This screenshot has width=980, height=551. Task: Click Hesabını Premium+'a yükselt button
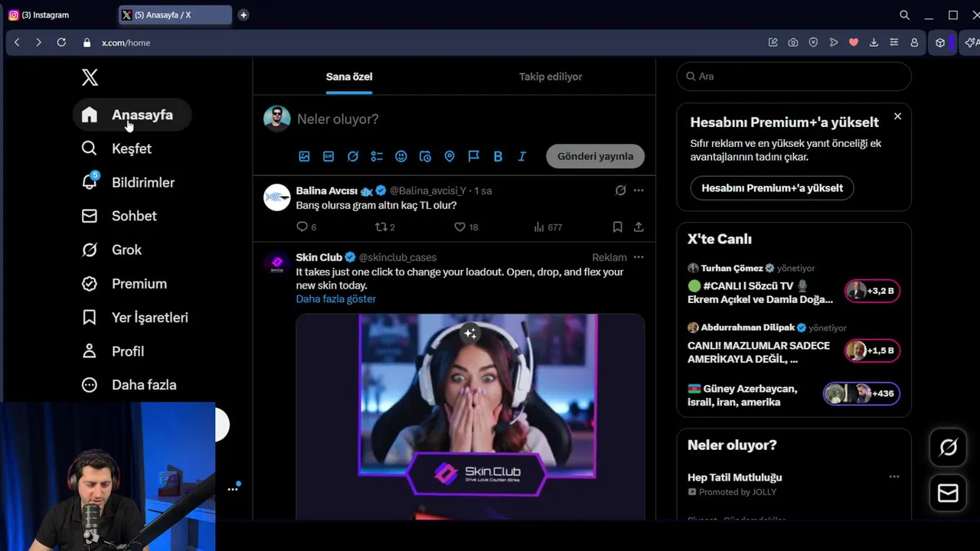[772, 188]
